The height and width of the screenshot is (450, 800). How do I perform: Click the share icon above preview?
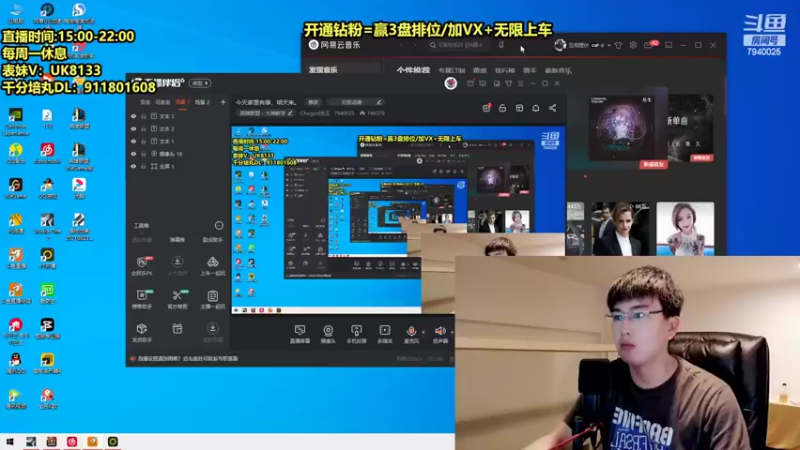(x=553, y=108)
